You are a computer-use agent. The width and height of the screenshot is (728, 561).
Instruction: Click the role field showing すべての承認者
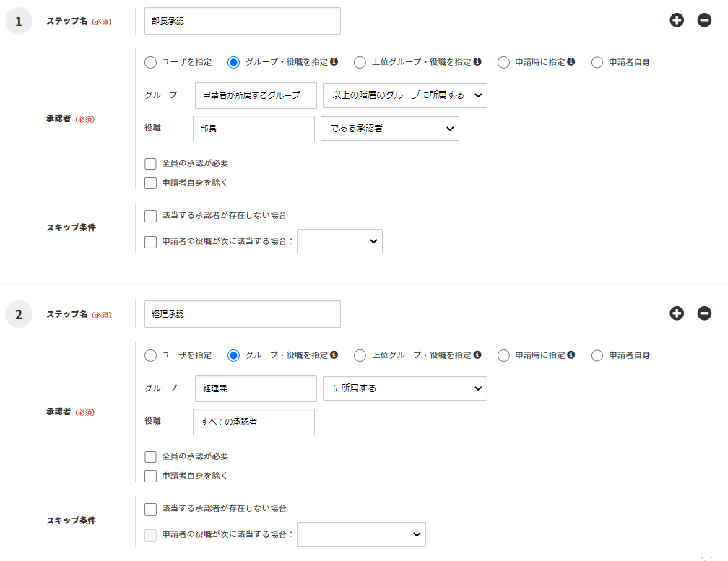click(253, 422)
